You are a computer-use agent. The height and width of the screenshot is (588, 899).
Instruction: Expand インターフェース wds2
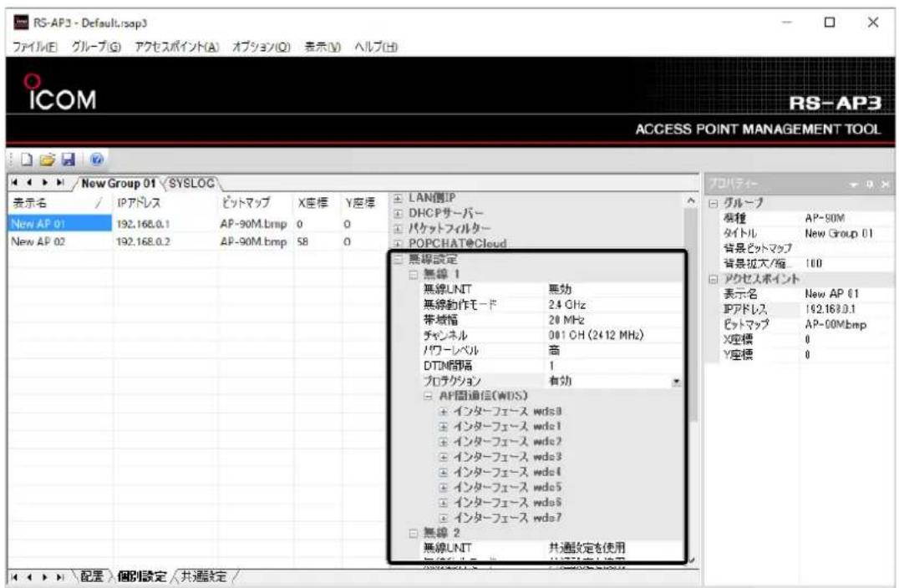pyautogui.click(x=443, y=442)
